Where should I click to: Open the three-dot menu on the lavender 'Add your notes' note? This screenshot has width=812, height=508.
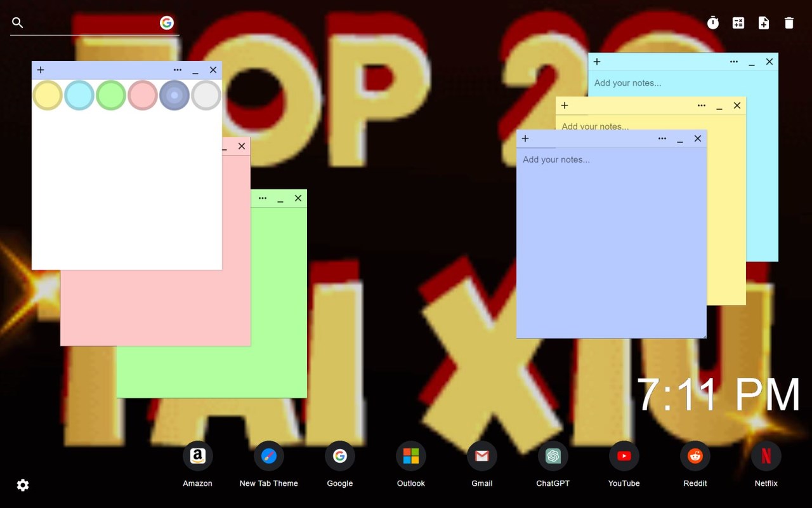[x=662, y=138]
